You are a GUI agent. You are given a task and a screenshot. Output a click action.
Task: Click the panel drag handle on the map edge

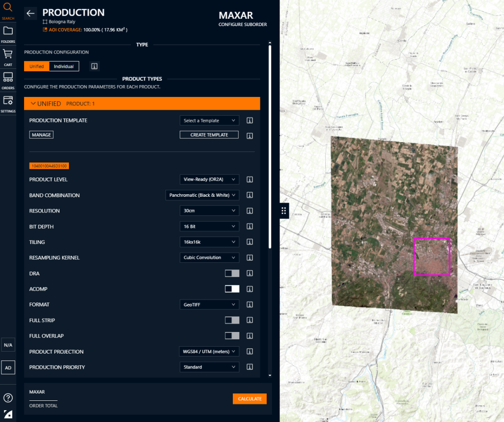coord(284,211)
